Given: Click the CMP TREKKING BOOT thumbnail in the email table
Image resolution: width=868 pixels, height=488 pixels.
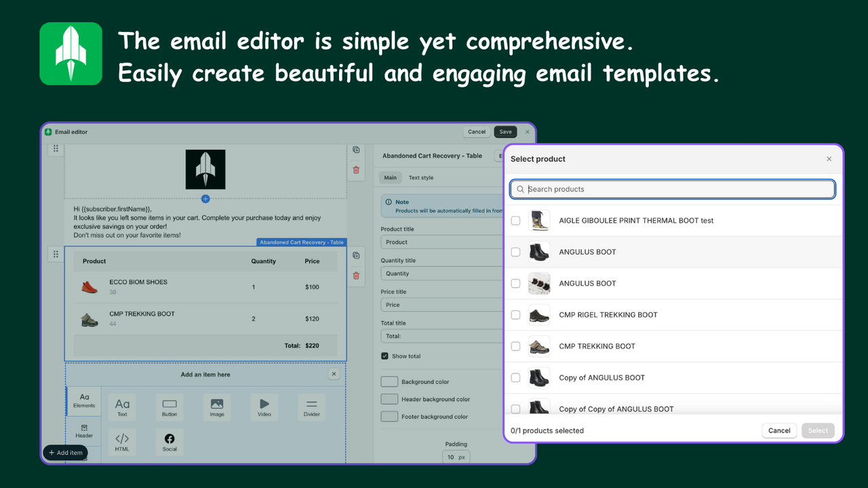Looking at the screenshot, I should pos(90,319).
